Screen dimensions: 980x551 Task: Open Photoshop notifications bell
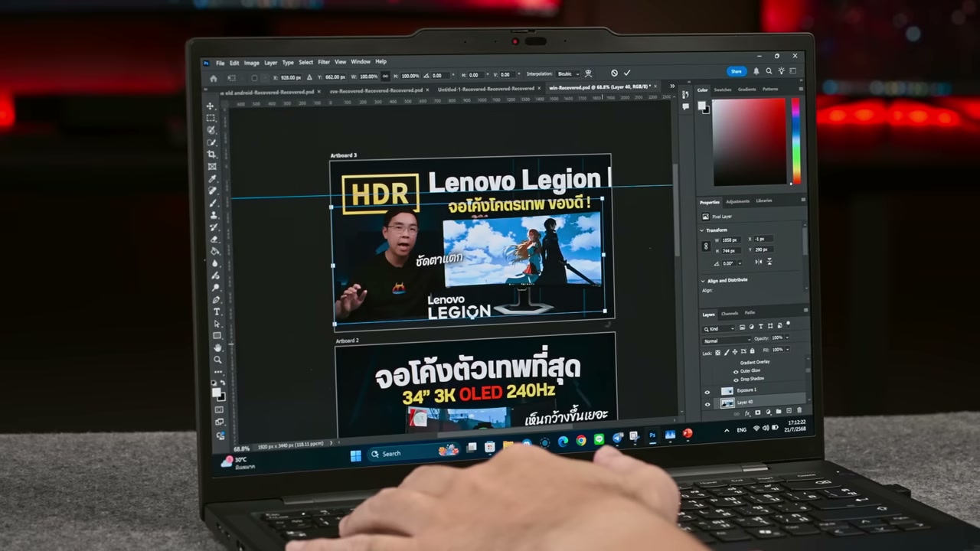[756, 71]
